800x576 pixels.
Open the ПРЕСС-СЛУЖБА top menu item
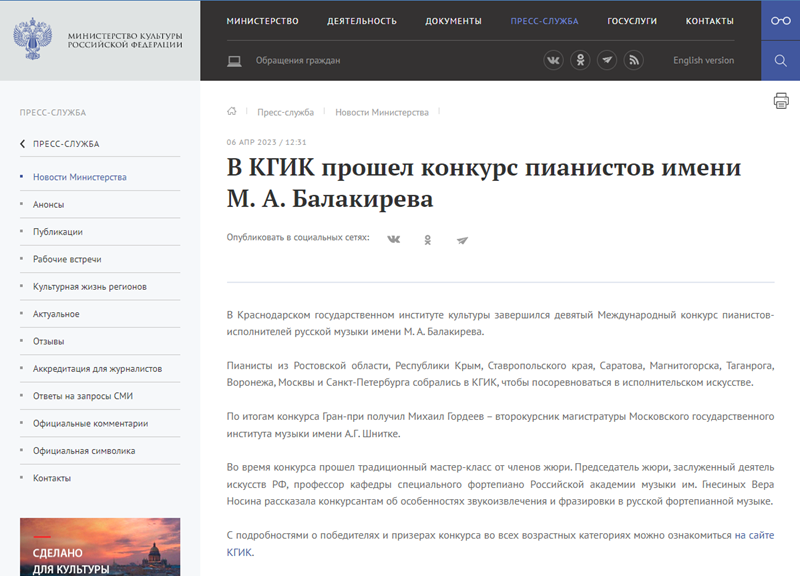[x=544, y=21]
